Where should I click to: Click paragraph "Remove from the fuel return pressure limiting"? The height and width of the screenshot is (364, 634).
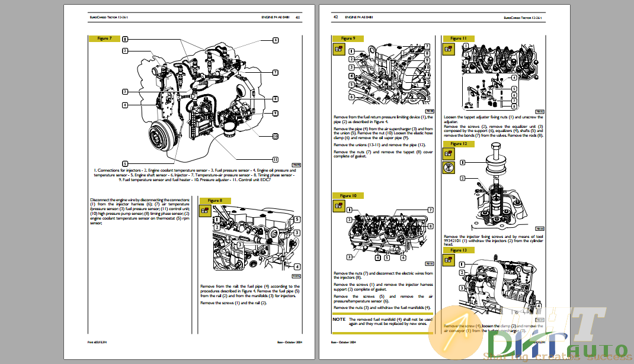(x=383, y=119)
